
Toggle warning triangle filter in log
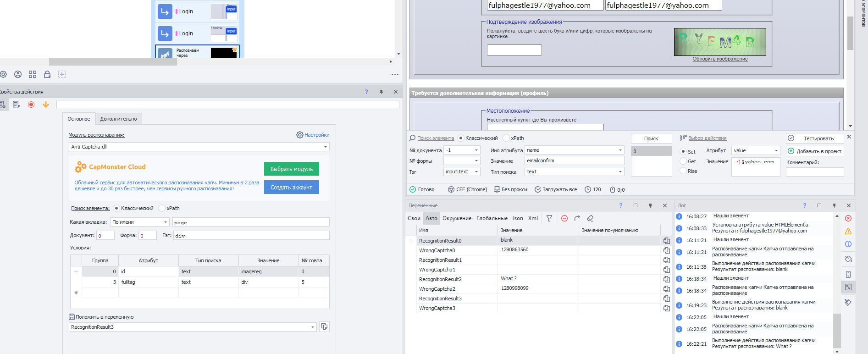tap(848, 231)
